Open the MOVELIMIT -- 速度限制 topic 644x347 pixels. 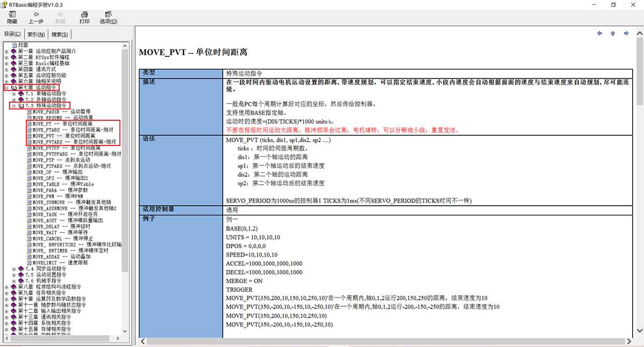(61, 263)
